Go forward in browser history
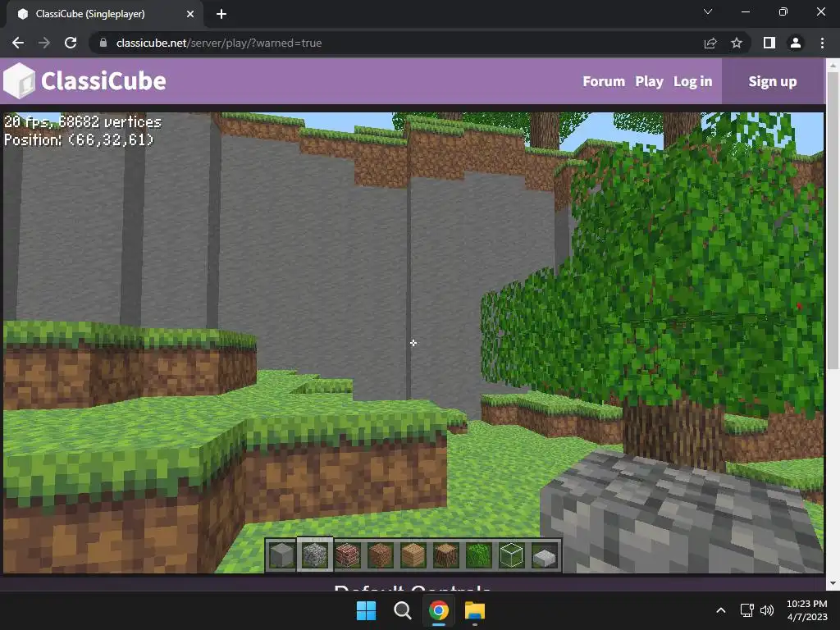Image resolution: width=840 pixels, height=630 pixels. point(44,43)
